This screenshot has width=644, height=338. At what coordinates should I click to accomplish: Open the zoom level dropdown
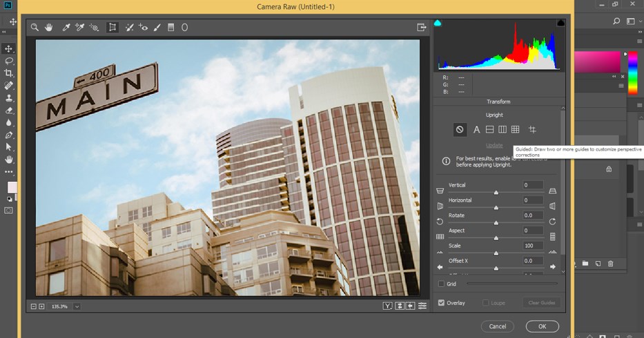77,306
